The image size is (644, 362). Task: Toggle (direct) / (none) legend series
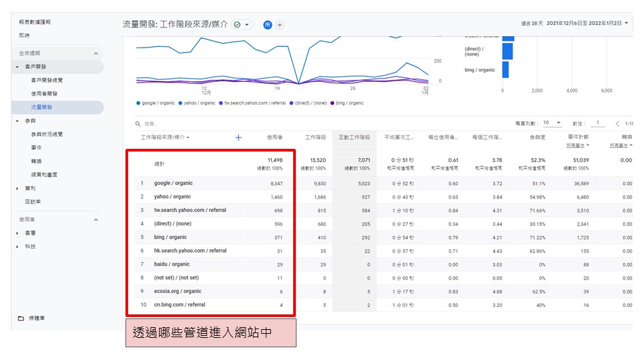click(x=308, y=103)
